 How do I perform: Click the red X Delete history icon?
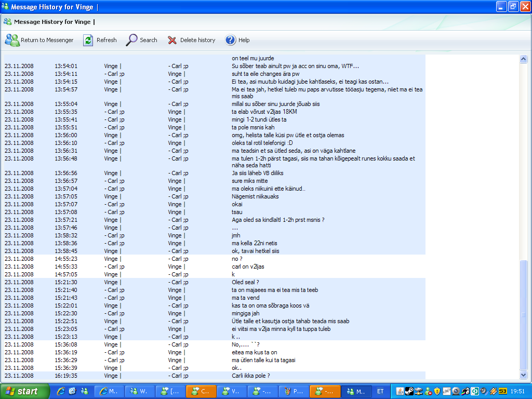click(172, 40)
